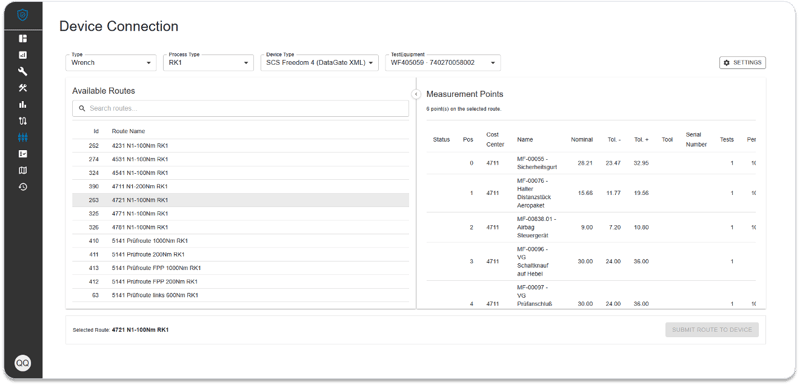
Task: Open the ID card sidebar icon
Action: [x=22, y=154]
